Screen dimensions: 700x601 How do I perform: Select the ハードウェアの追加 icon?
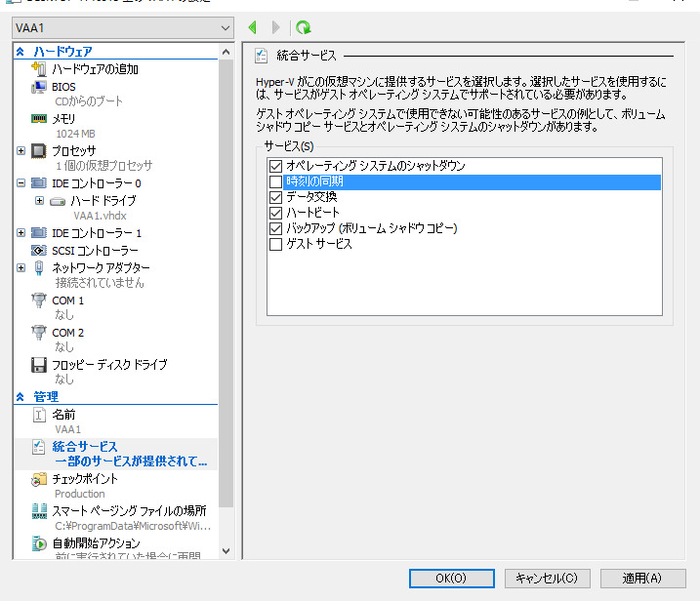tap(39, 68)
